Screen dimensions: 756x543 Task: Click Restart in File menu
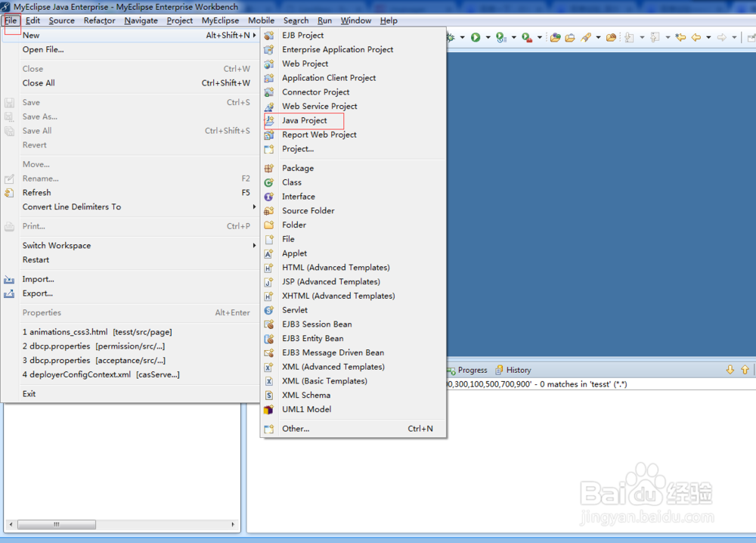tap(130, 260)
